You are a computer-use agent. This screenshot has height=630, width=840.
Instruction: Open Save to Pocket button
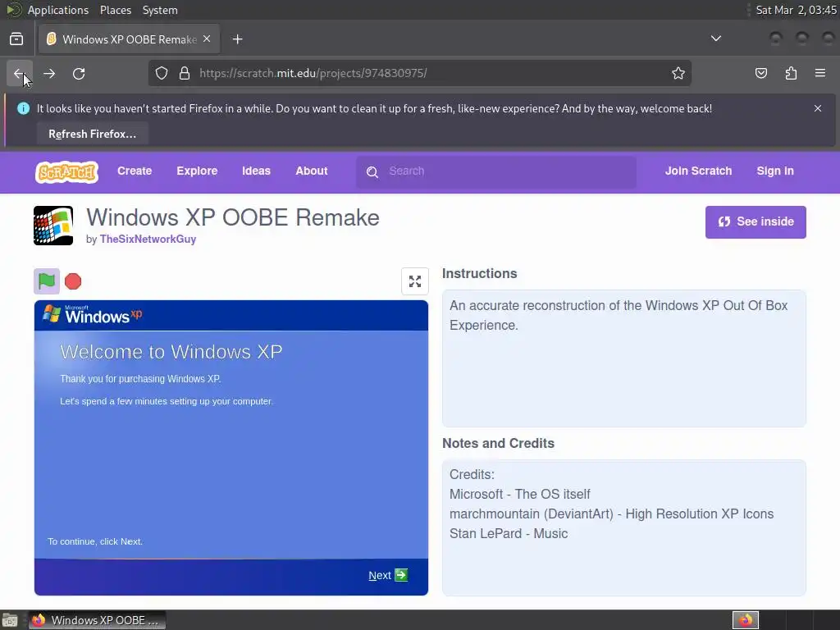click(760, 73)
